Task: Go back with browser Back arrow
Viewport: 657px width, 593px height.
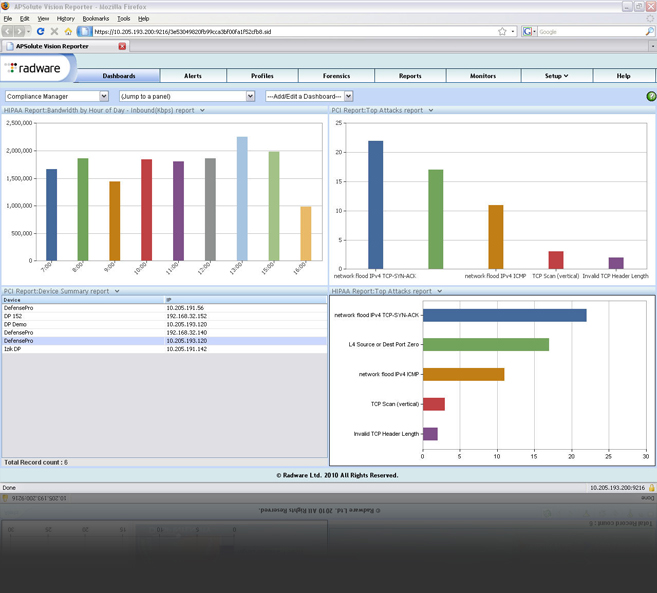Action: click(x=8, y=31)
